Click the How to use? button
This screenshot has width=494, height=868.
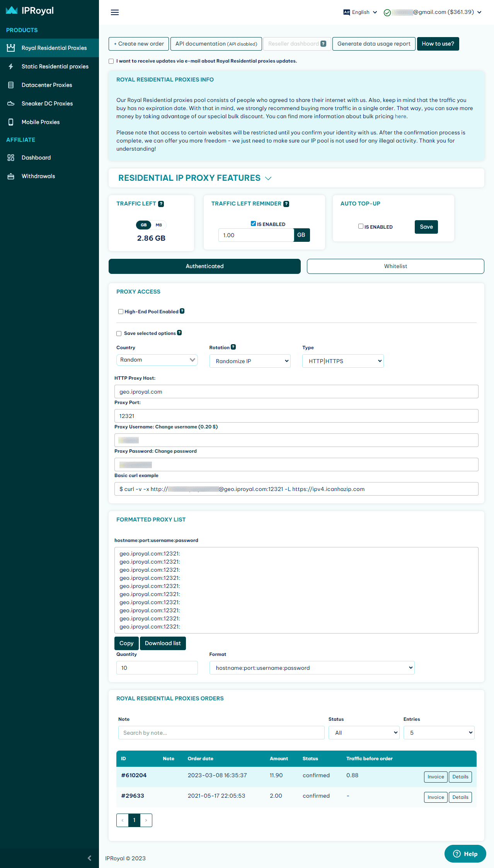(438, 44)
